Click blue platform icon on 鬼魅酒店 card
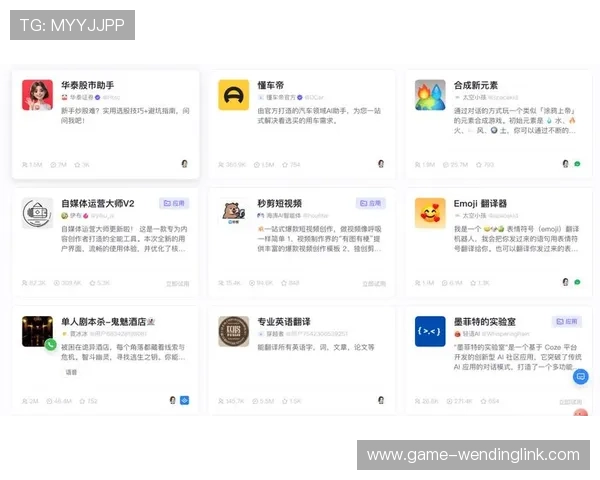Image resolution: width=600 pixels, height=480 pixels. [x=184, y=400]
